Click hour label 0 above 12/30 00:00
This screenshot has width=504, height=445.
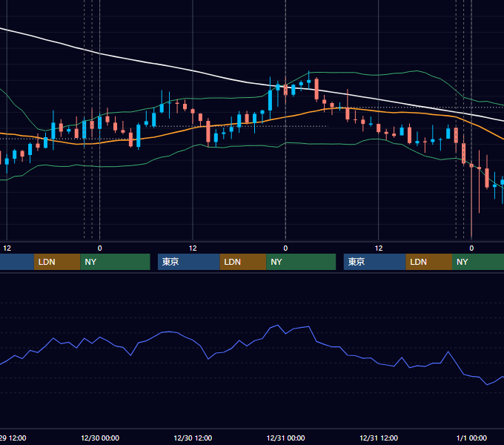pyautogui.click(x=99, y=248)
